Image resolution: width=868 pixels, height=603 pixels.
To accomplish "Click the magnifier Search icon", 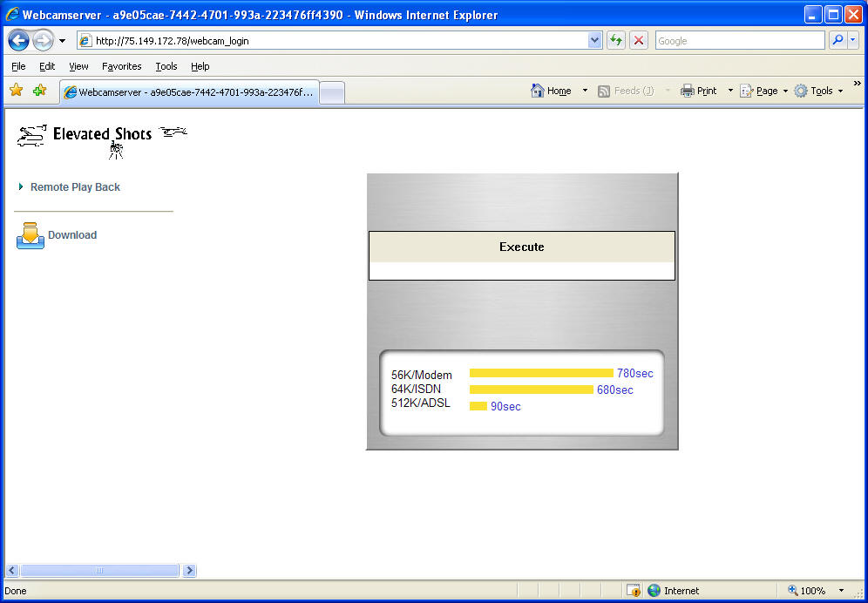I will [x=837, y=40].
